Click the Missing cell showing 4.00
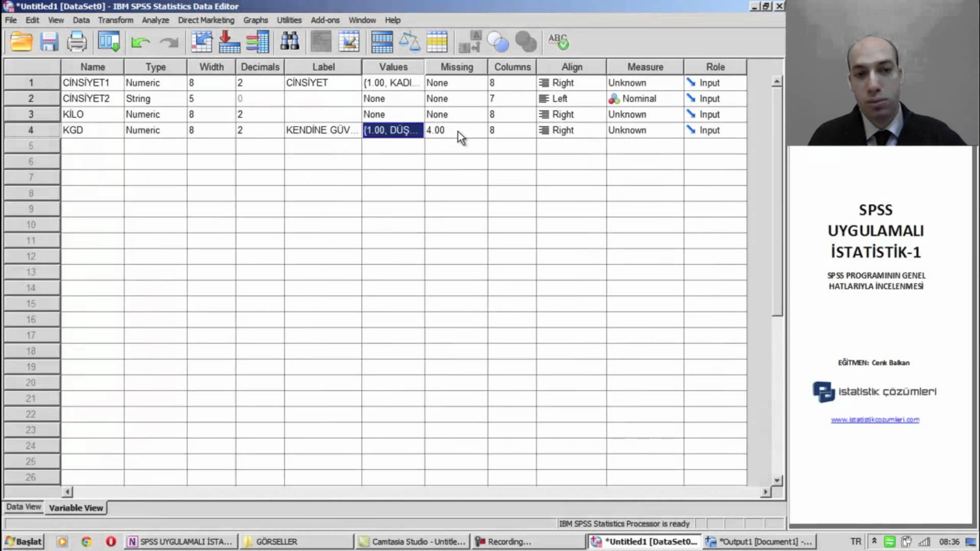 [456, 130]
